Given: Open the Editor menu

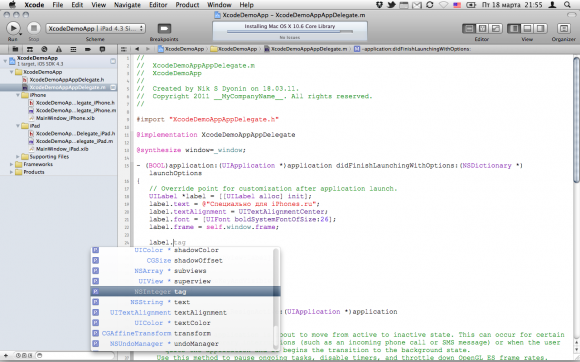Looking at the screenshot, I should [x=158, y=5].
